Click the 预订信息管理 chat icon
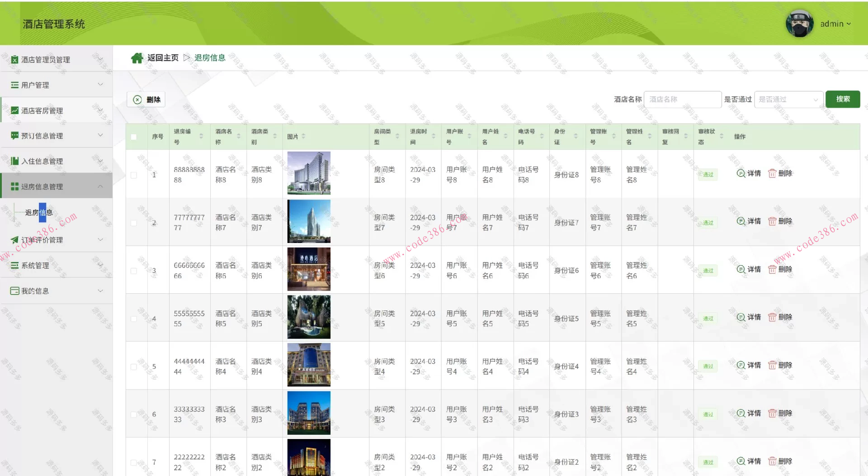 coord(14,136)
